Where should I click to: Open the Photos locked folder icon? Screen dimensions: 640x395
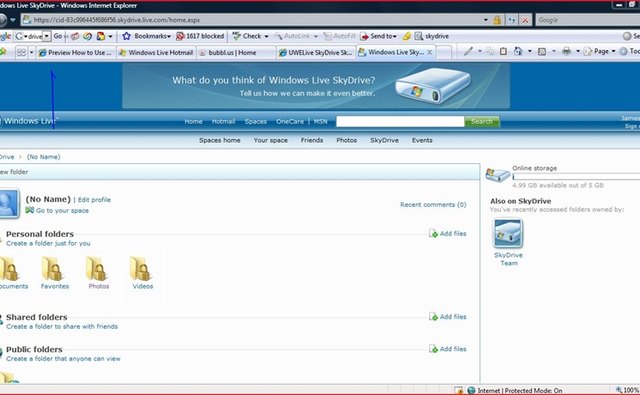coord(97,269)
